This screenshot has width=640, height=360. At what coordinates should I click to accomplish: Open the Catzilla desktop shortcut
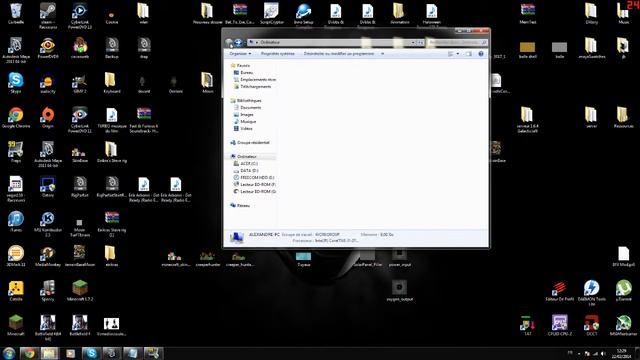click(16, 291)
